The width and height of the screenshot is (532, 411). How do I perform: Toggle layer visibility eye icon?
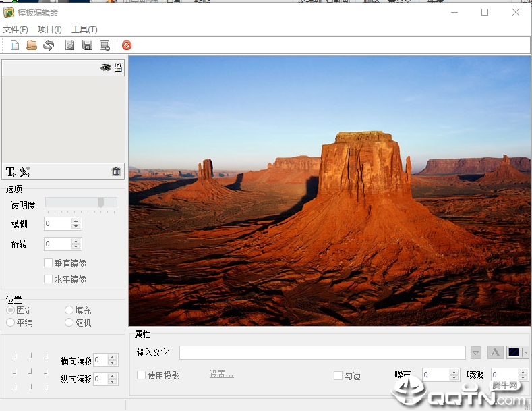[105, 67]
